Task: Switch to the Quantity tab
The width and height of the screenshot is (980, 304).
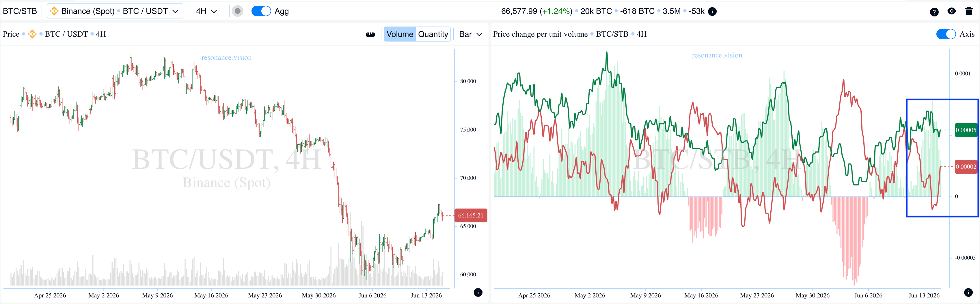Action: tap(433, 34)
